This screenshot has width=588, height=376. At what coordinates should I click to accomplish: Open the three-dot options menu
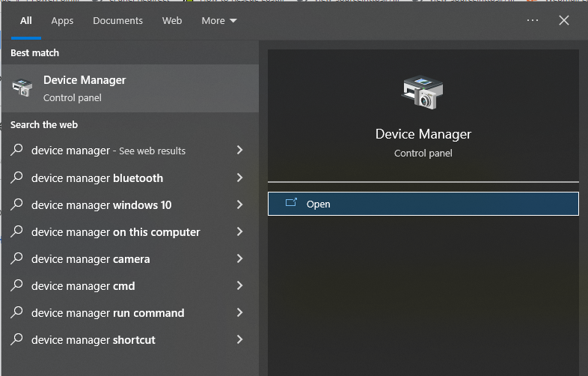tap(533, 20)
